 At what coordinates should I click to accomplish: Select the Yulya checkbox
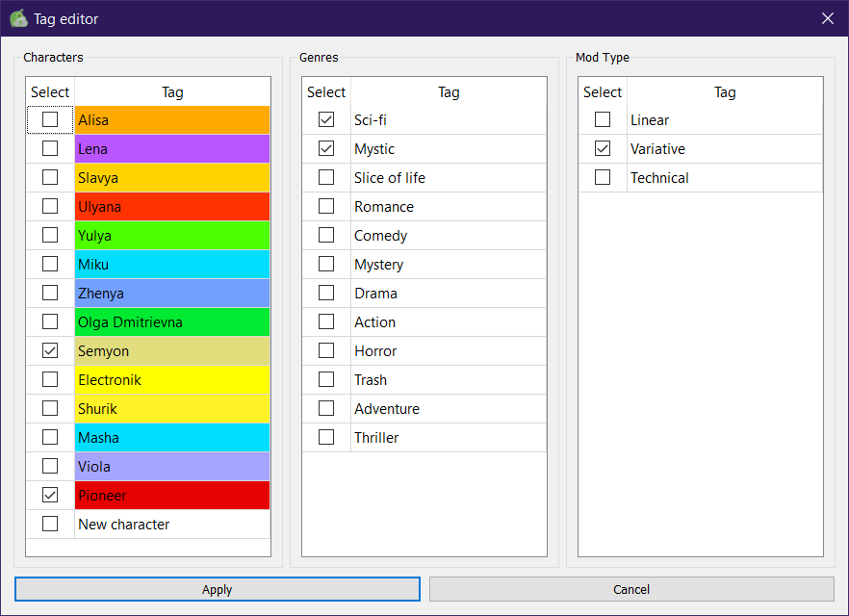pyautogui.click(x=50, y=235)
